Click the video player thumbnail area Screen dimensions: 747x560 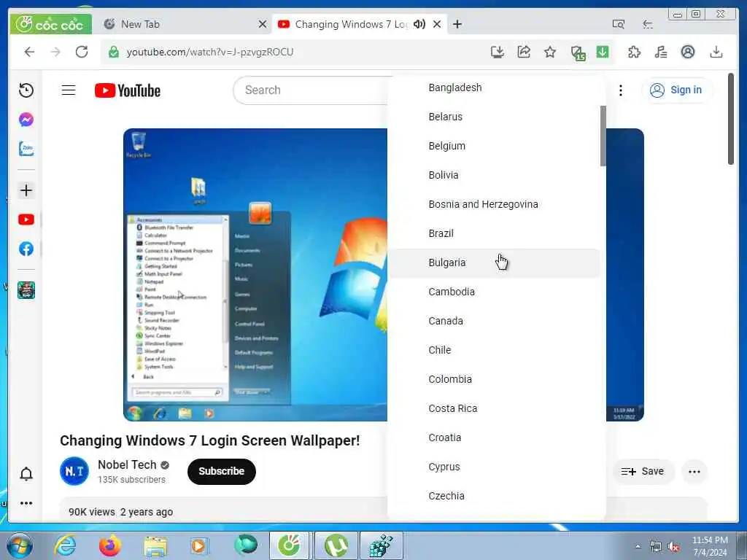click(255, 275)
